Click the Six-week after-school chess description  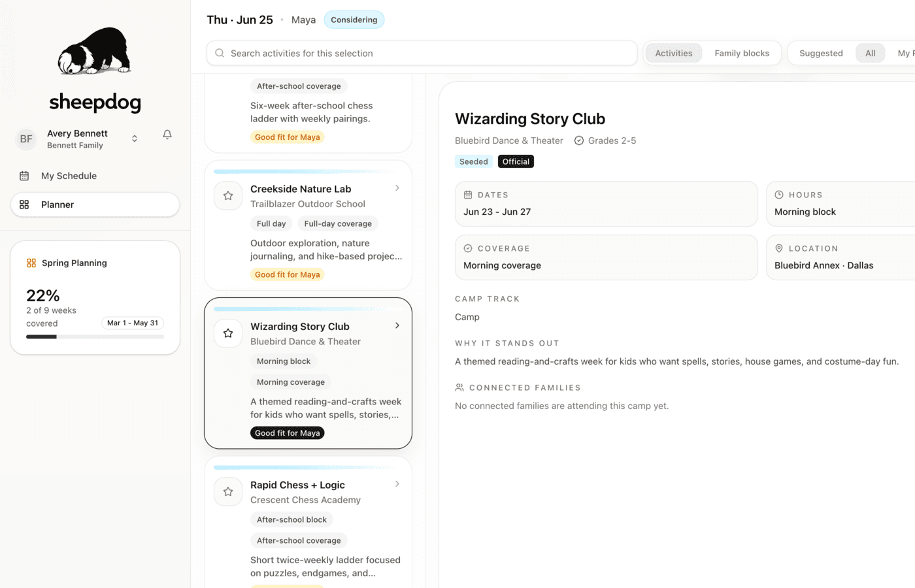click(312, 112)
